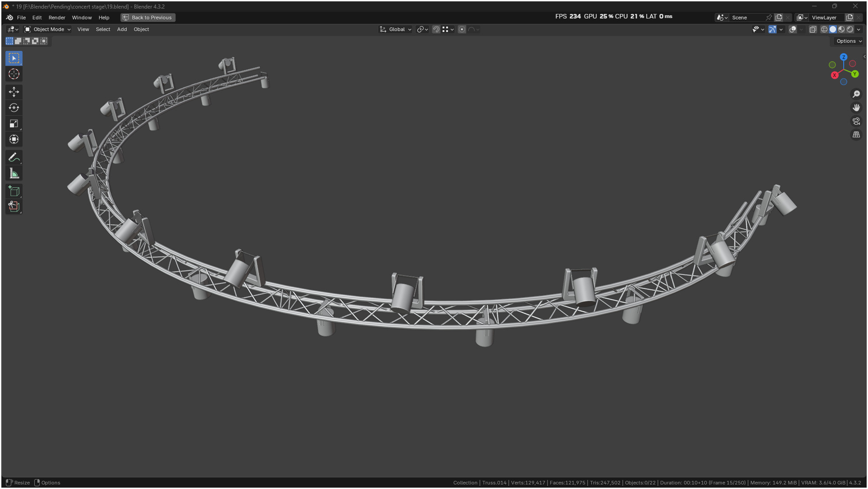Activate the Annotate pencil tool
868x489 pixels.
(14, 158)
